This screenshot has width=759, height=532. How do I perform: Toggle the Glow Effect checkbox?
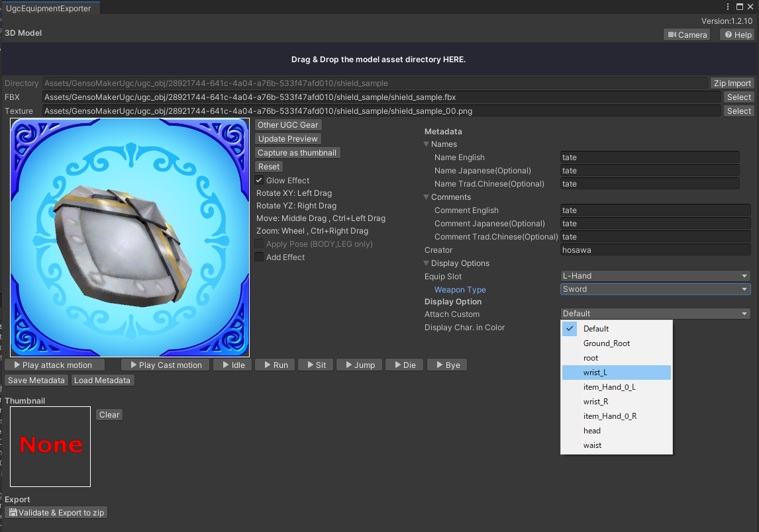(260, 181)
